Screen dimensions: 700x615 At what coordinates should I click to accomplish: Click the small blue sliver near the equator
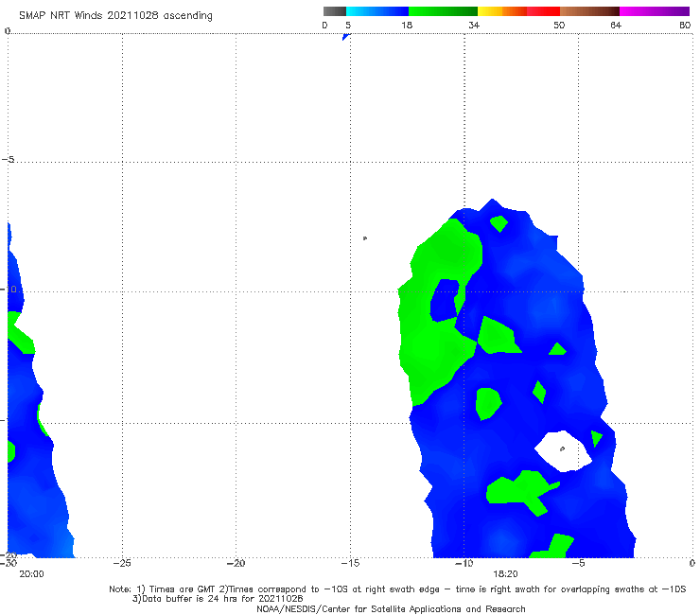pyautogui.click(x=346, y=37)
